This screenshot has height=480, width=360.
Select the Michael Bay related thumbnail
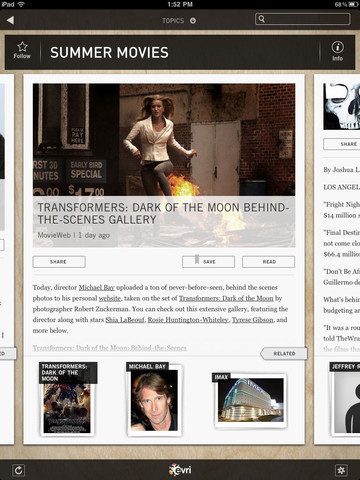(x=154, y=399)
